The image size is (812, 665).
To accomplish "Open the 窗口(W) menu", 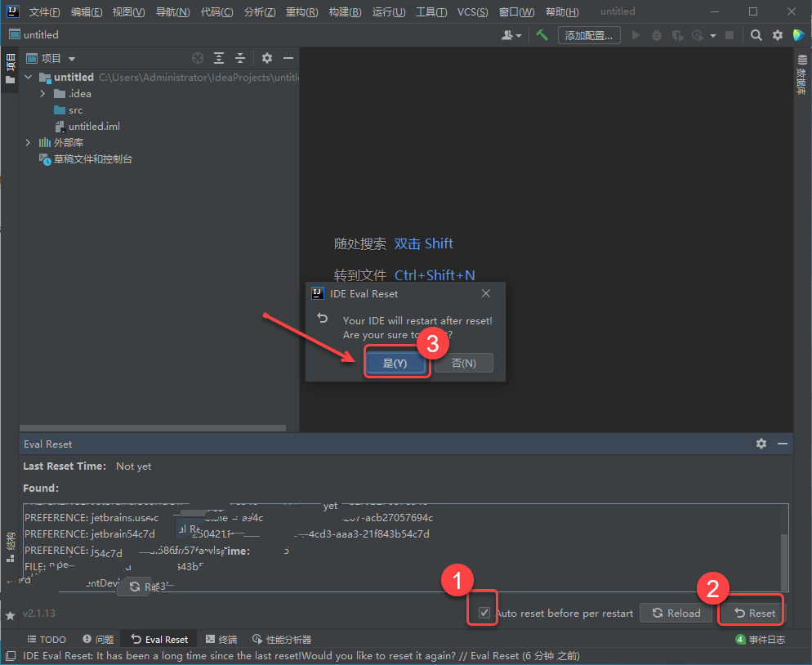I will (517, 12).
